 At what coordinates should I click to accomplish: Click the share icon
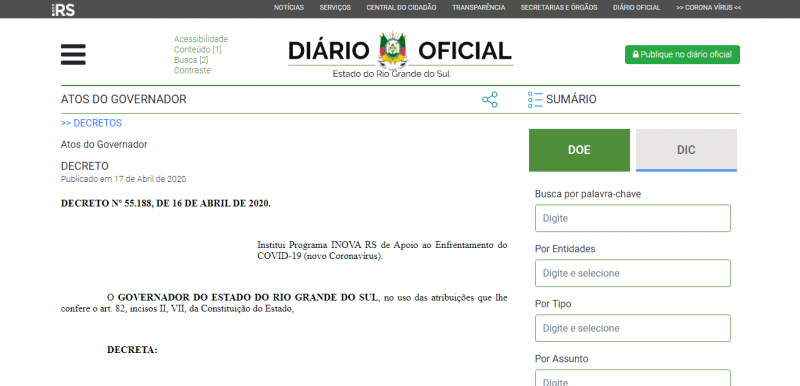pos(490,99)
